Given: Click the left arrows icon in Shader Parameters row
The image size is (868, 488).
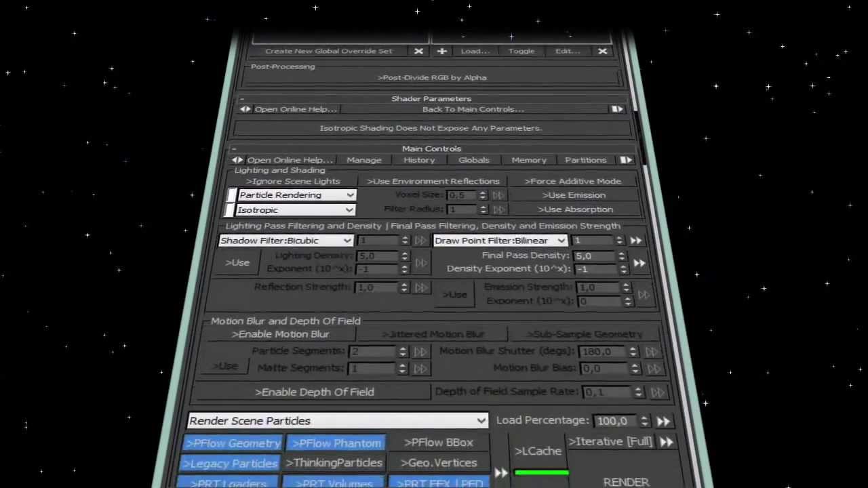Looking at the screenshot, I should click(245, 109).
